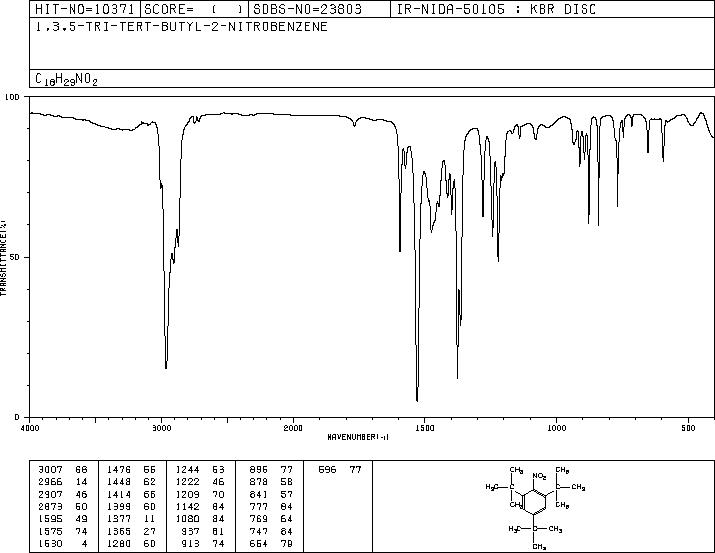Select peak table entry 1377

pos(119,519)
